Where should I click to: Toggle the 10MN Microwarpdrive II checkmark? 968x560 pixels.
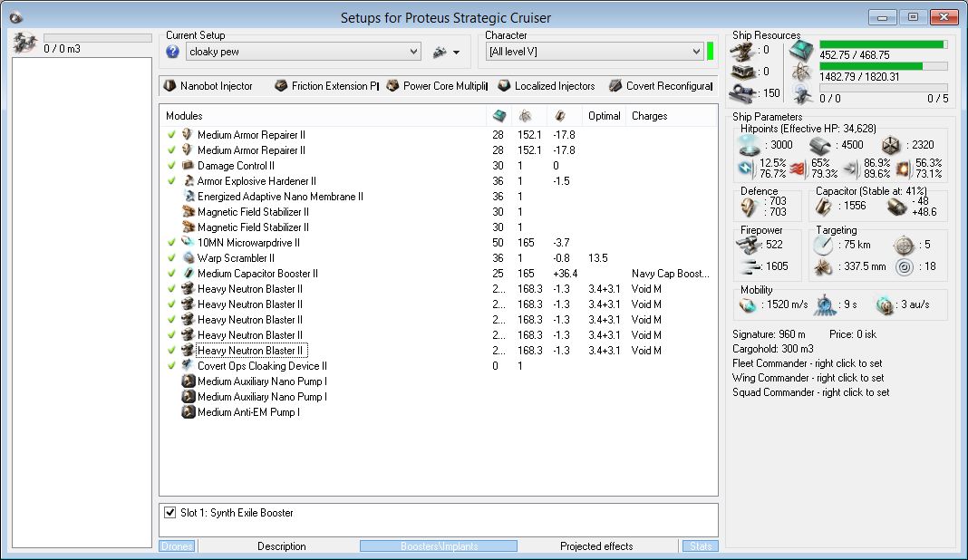click(171, 243)
